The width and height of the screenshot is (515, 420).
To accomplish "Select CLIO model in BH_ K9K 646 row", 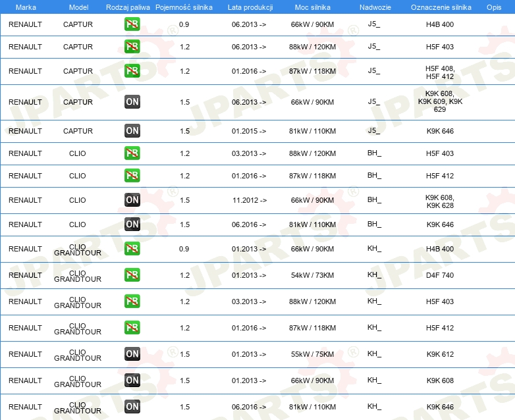I will pyautogui.click(x=78, y=224).
